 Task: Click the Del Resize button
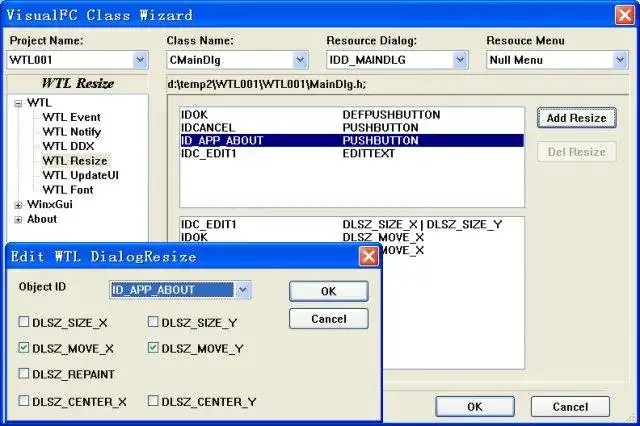coord(576,152)
